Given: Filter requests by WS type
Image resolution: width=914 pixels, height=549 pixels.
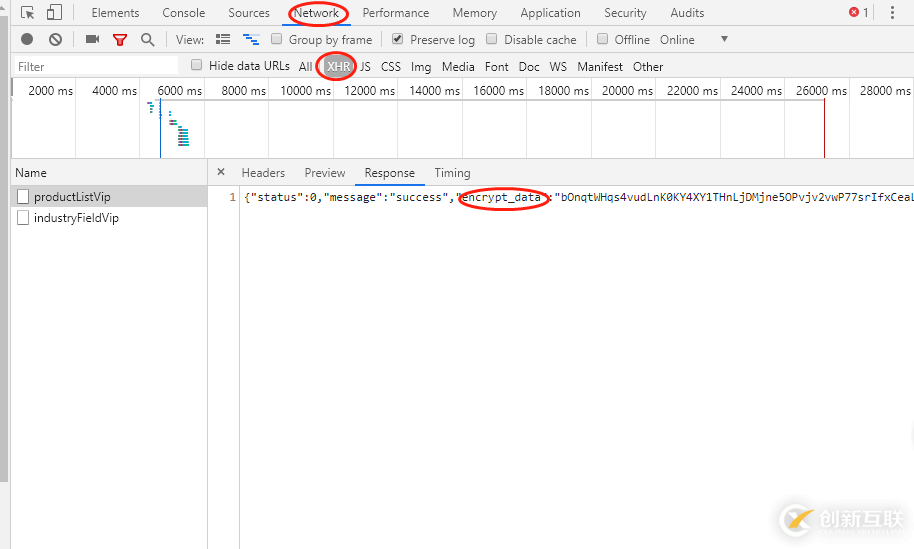Looking at the screenshot, I should (x=558, y=66).
